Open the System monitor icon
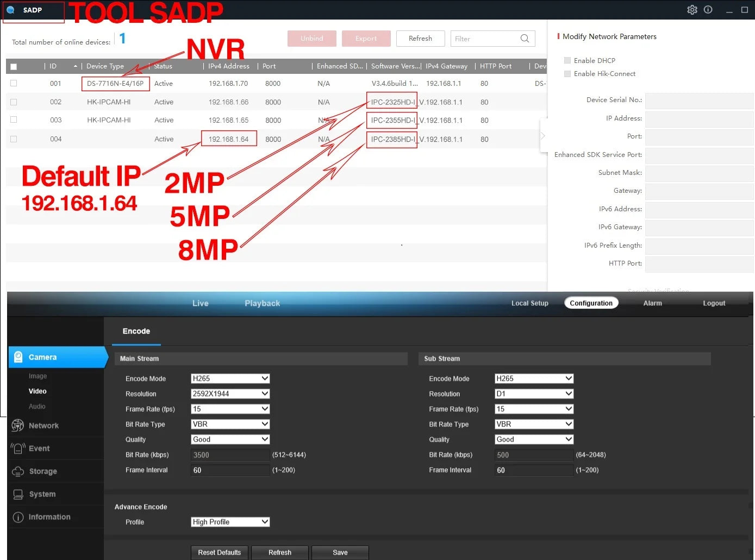755x560 pixels. pyautogui.click(x=18, y=494)
